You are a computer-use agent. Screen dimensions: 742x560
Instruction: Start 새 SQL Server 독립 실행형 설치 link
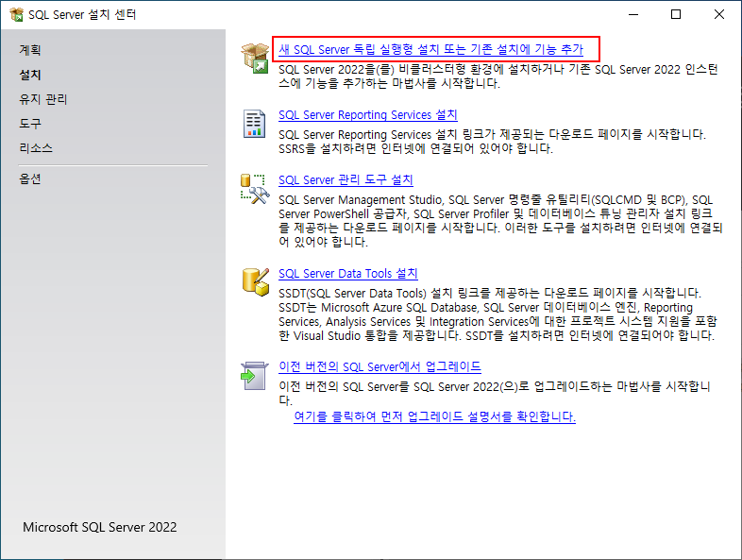430,49
